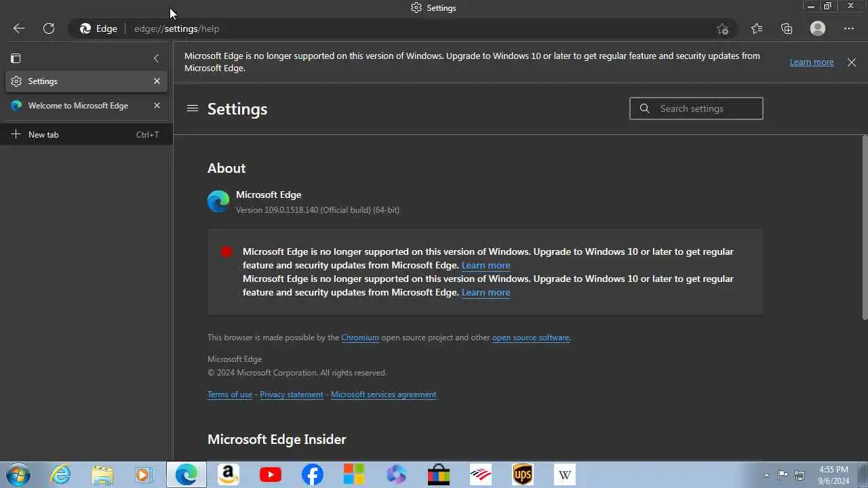The image size is (868, 488).
Task: Open the open source software link
Action: pos(531,338)
